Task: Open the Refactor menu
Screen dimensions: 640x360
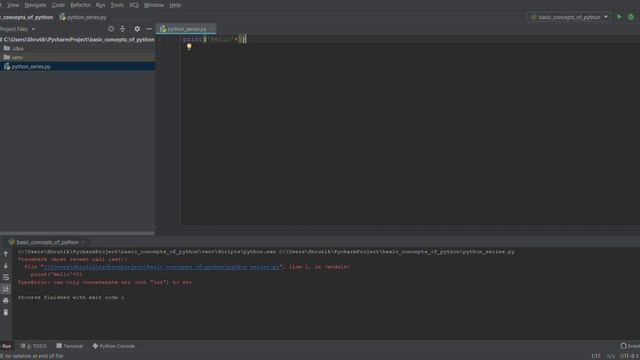Action: pyautogui.click(x=80, y=5)
